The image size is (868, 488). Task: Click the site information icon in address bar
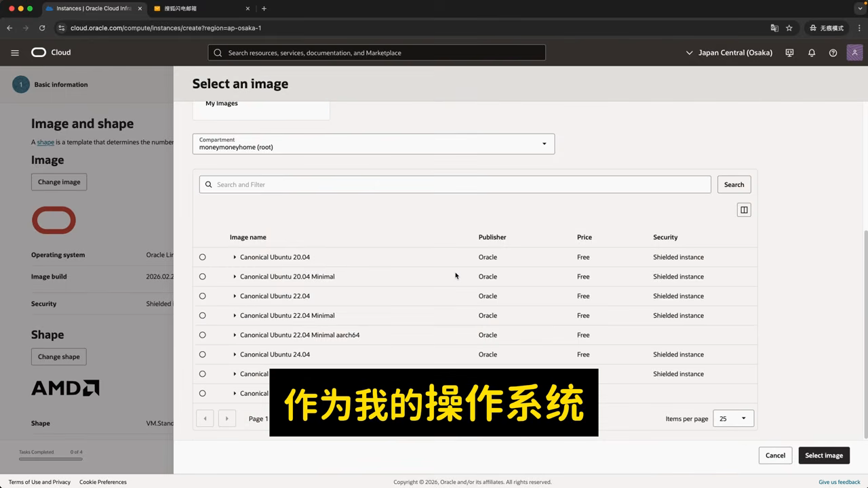pyautogui.click(x=61, y=28)
